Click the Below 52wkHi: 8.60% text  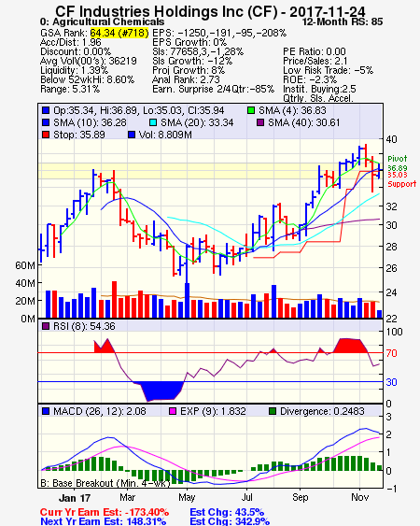pos(87,79)
